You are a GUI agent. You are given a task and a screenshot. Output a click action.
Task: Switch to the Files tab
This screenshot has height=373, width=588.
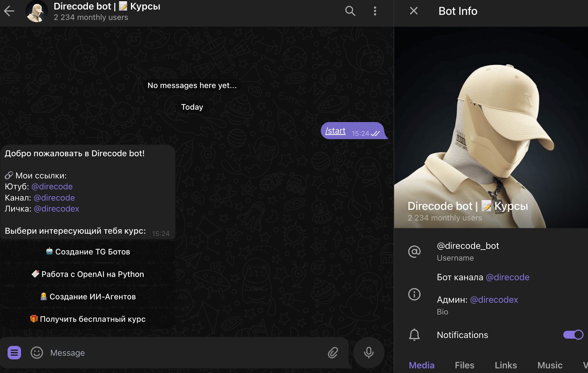point(465,365)
